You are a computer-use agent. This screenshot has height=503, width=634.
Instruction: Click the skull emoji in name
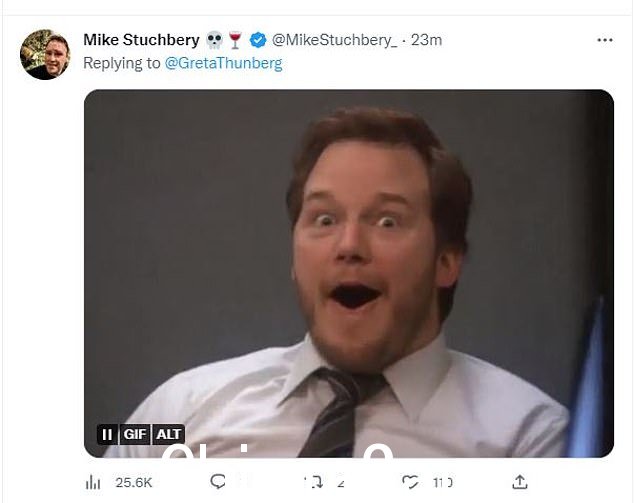[x=214, y=40]
